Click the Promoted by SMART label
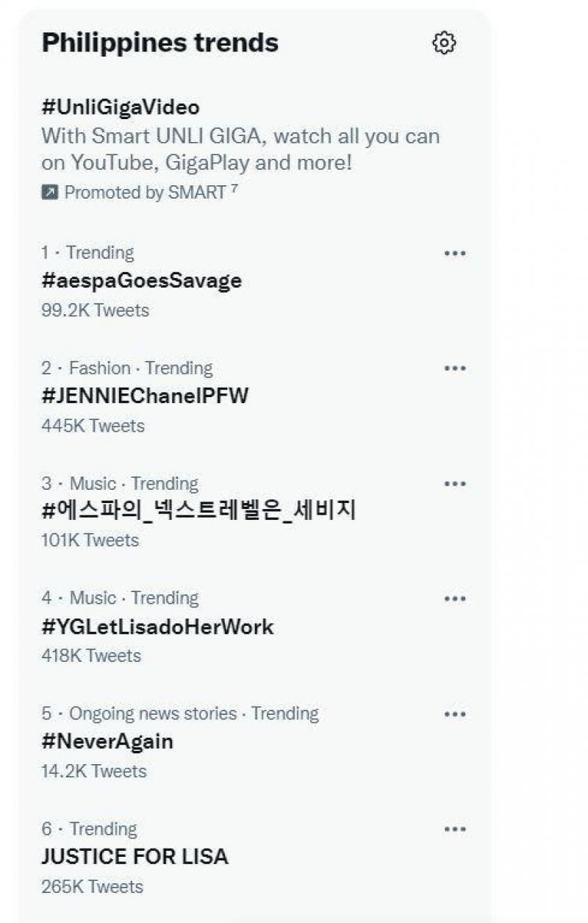588x923 pixels. pos(145,193)
